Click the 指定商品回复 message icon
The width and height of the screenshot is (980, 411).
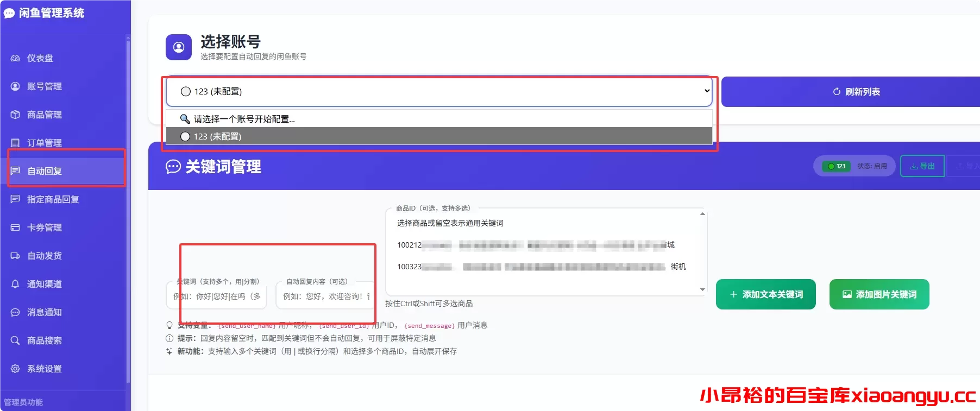click(x=15, y=199)
